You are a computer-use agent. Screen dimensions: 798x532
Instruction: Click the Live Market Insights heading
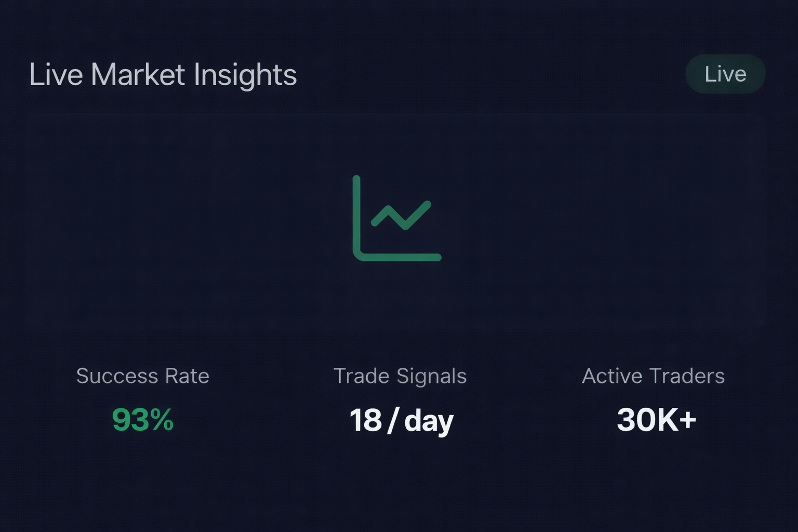(x=163, y=74)
